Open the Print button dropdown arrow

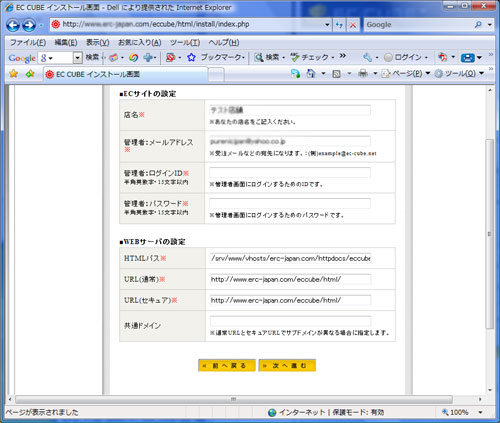click(x=375, y=73)
